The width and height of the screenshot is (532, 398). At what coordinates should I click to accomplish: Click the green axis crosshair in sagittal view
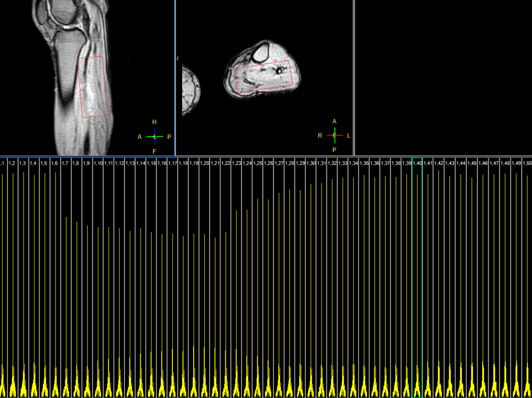point(154,136)
